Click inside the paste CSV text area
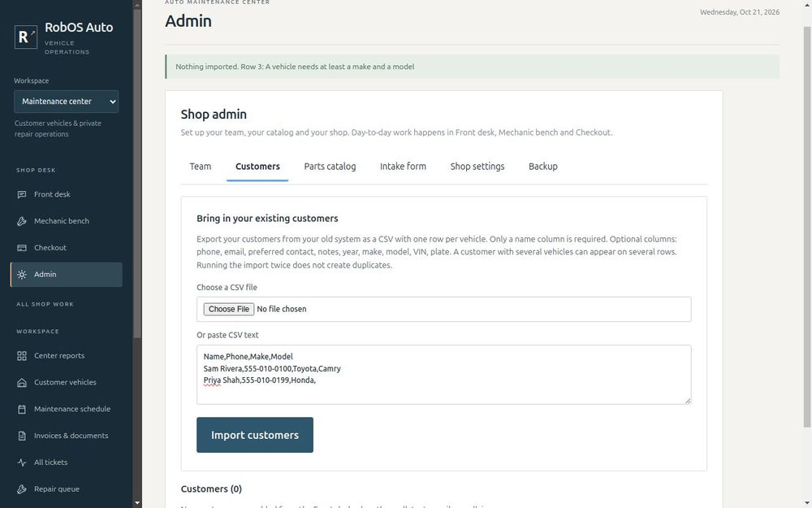 444,375
